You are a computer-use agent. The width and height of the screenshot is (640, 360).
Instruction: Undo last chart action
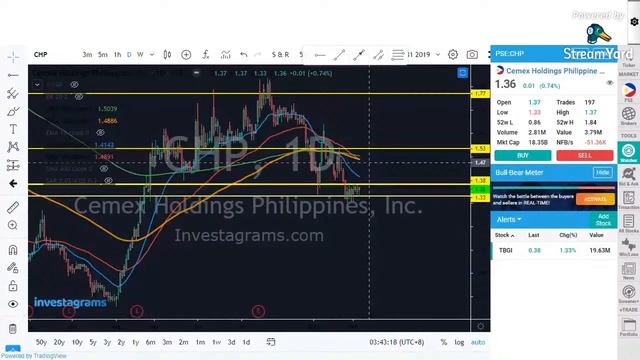[x=244, y=54]
